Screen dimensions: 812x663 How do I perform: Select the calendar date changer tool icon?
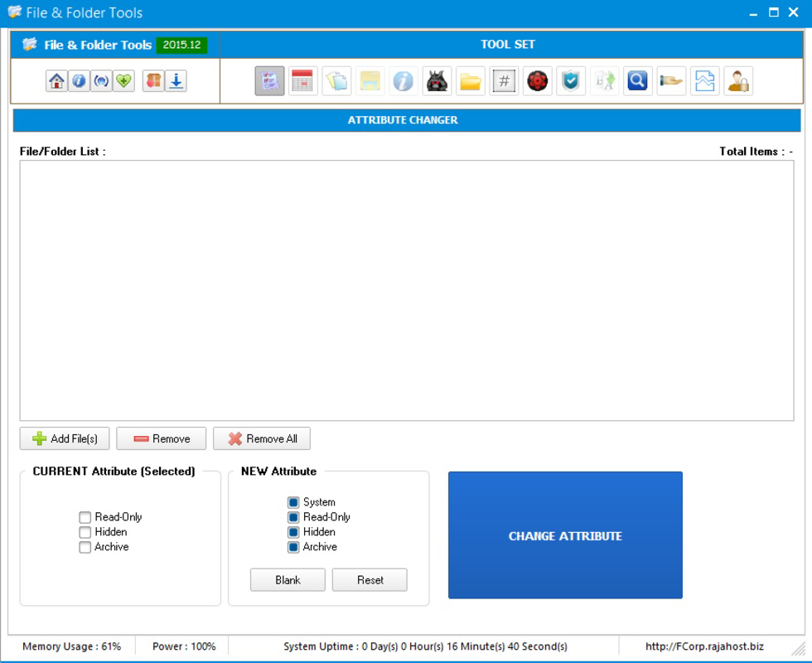coord(302,80)
